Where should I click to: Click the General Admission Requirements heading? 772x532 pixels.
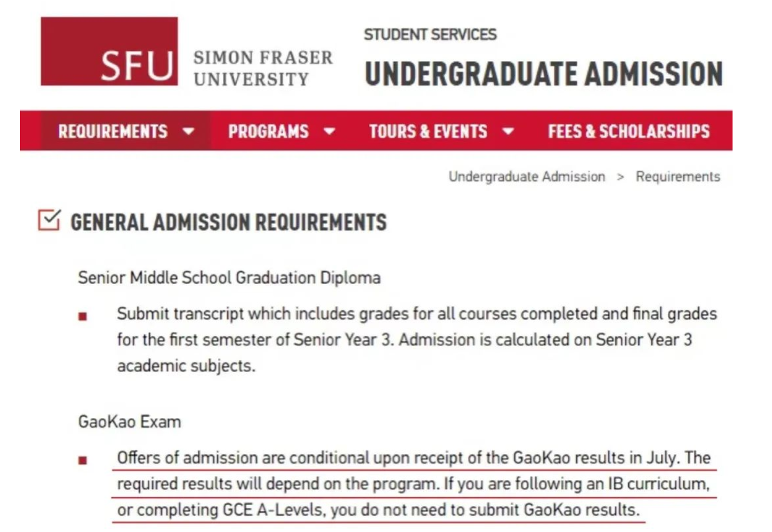pos(228,222)
